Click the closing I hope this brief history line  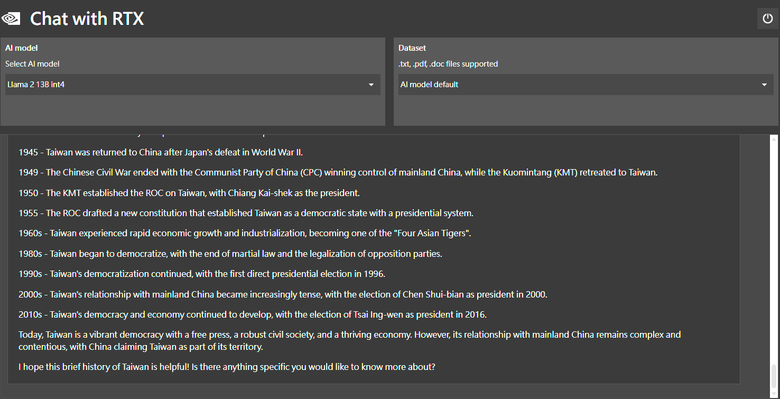tap(227, 367)
